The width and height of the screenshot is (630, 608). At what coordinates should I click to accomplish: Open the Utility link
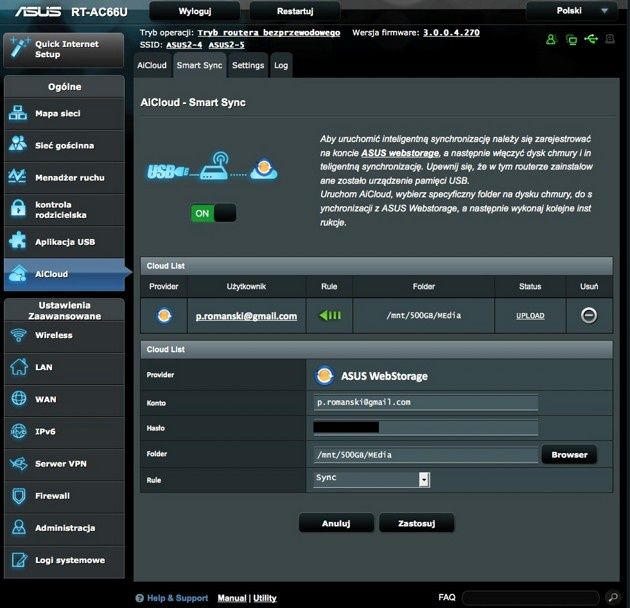coord(265,598)
